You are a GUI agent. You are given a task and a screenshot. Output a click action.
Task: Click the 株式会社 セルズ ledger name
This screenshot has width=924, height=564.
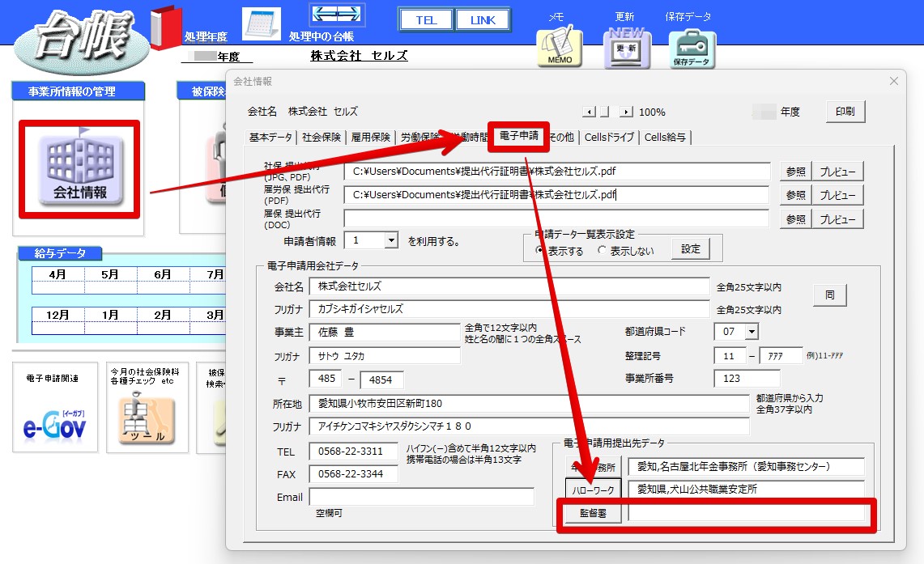pyautogui.click(x=359, y=55)
